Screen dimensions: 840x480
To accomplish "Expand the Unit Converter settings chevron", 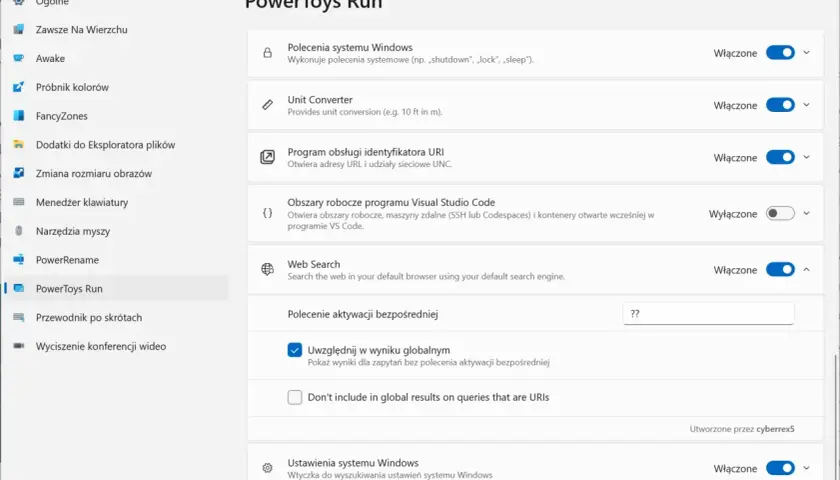I will [806, 105].
